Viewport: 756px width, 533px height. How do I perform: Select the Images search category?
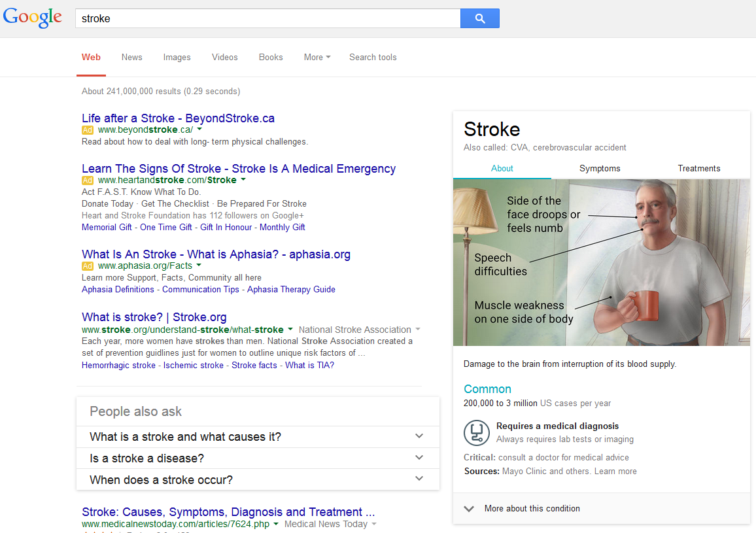pos(177,58)
